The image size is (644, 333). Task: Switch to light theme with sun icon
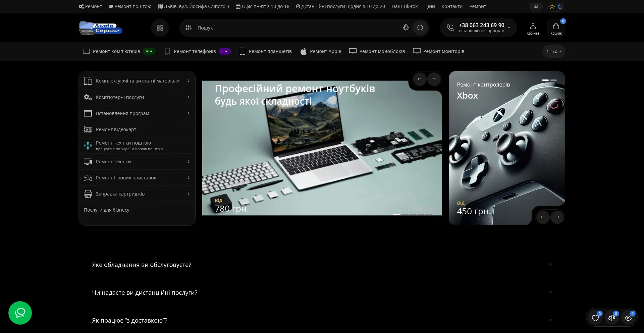pos(552,7)
